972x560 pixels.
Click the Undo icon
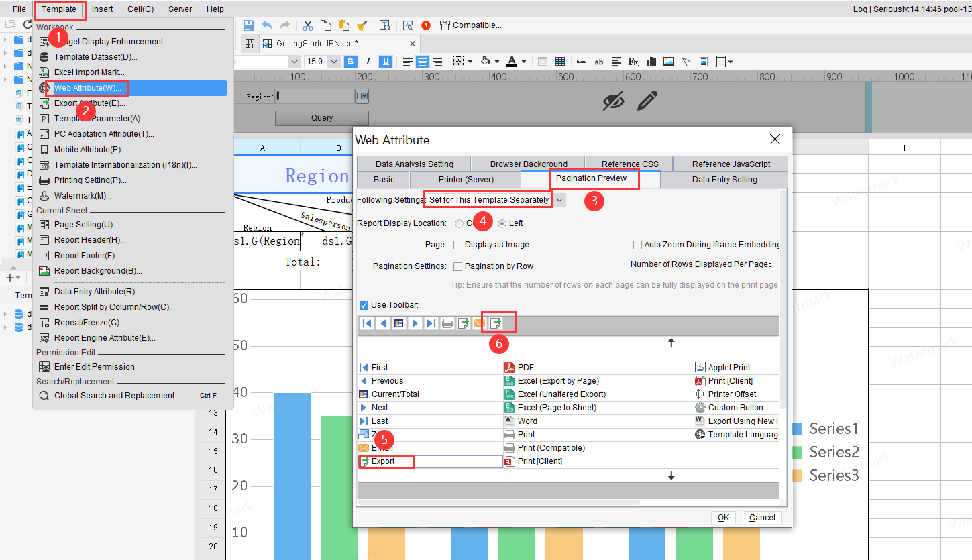tap(266, 25)
